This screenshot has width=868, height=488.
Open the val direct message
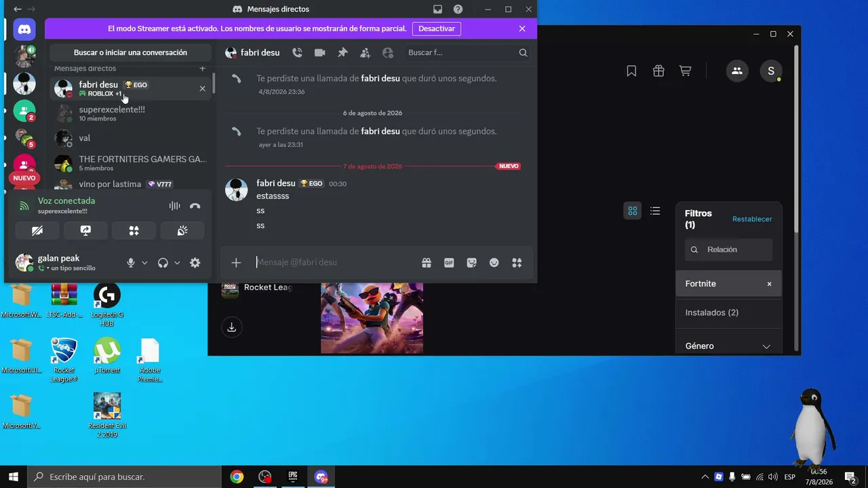[x=132, y=138]
